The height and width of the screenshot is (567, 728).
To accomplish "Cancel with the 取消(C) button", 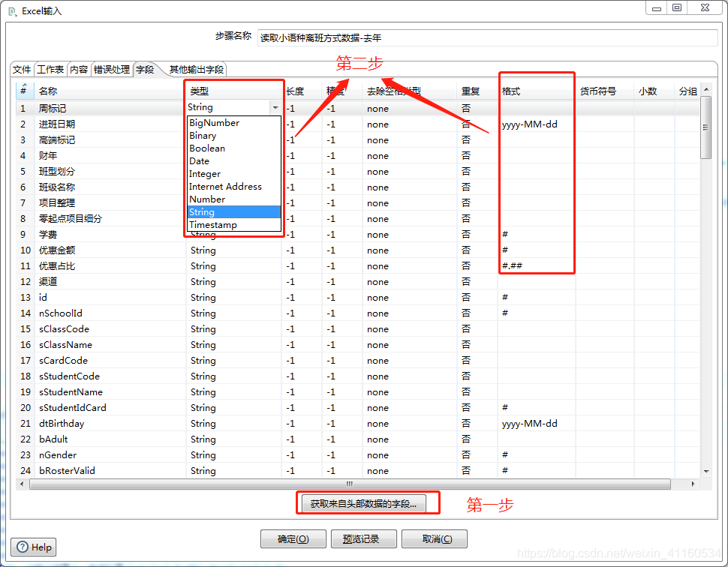I will coord(434,538).
